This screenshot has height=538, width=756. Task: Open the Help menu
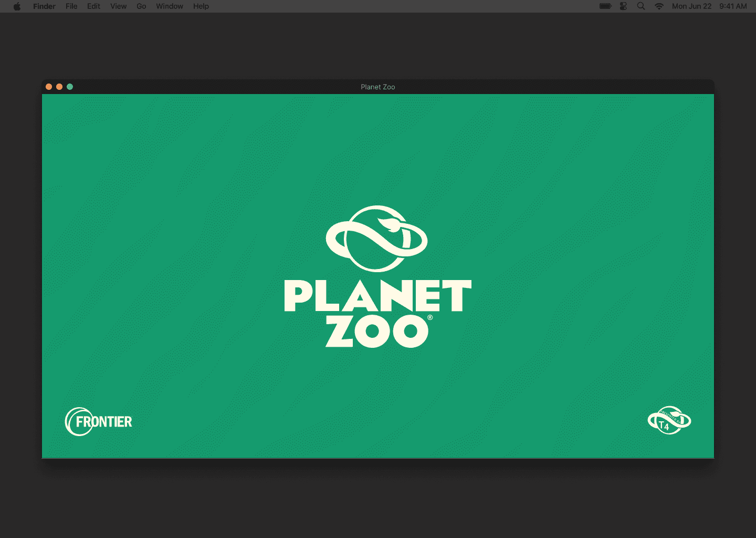pyautogui.click(x=201, y=6)
